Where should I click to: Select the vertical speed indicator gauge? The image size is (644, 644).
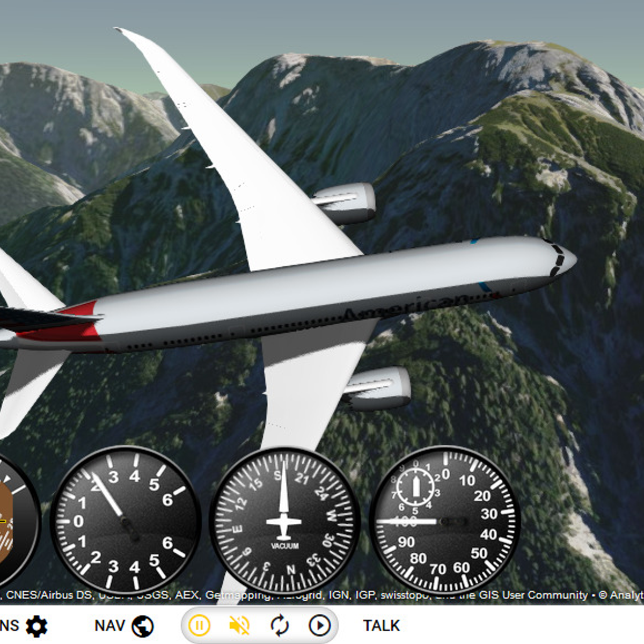(126, 521)
